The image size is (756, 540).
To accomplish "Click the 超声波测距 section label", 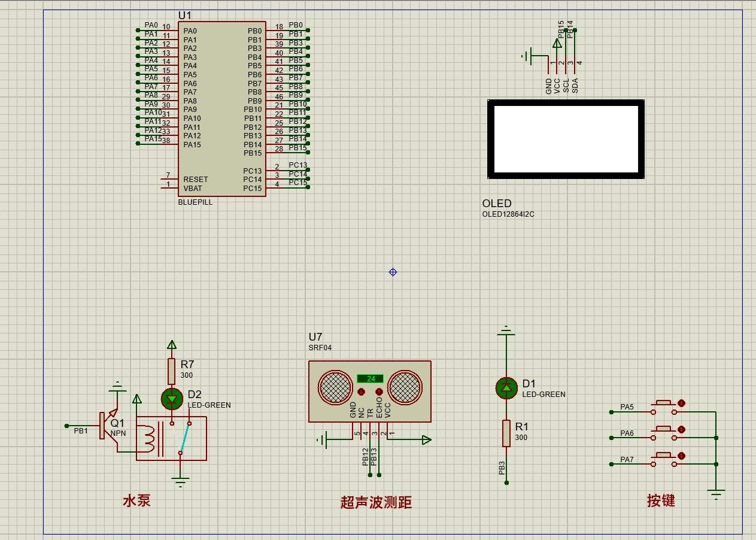I will [x=376, y=502].
